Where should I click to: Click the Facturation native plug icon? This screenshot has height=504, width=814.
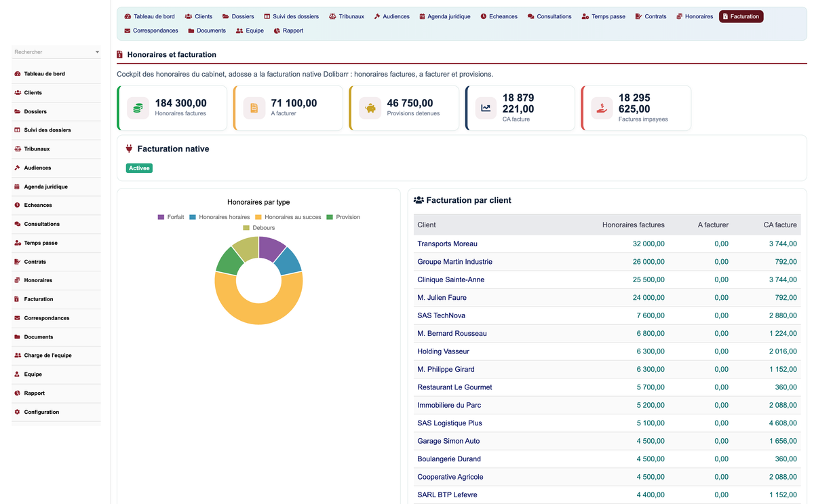(x=129, y=149)
